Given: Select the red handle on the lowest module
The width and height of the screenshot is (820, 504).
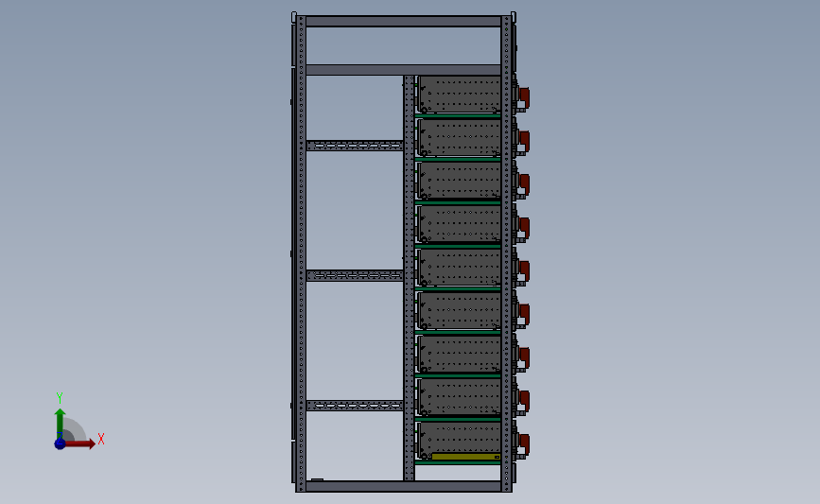Looking at the screenshot, I should coord(524,444).
